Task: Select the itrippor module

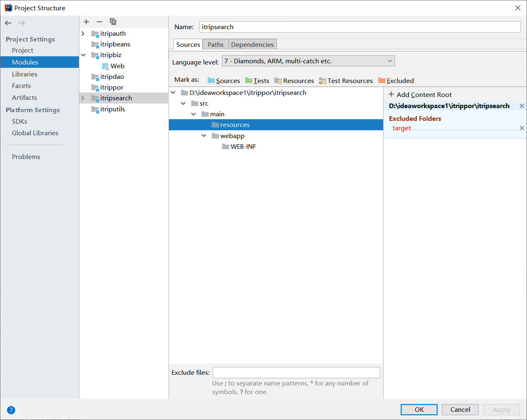Action: 112,88
